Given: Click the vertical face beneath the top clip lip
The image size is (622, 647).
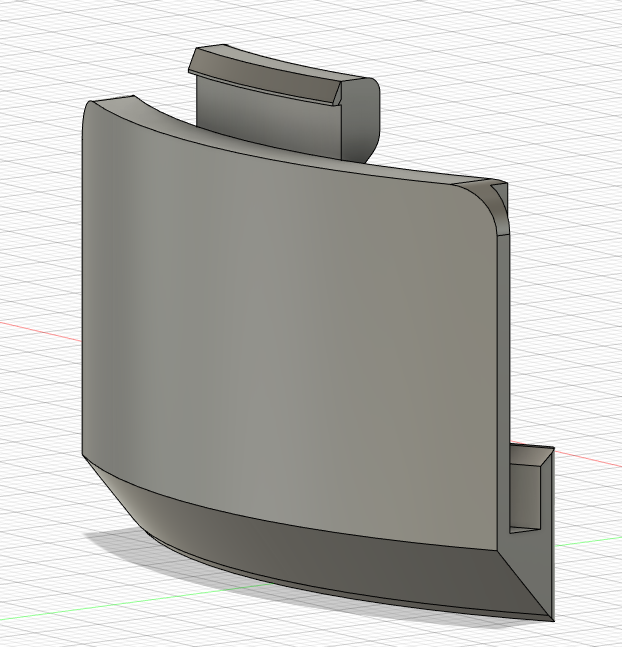Looking at the screenshot, I should click(268, 120).
